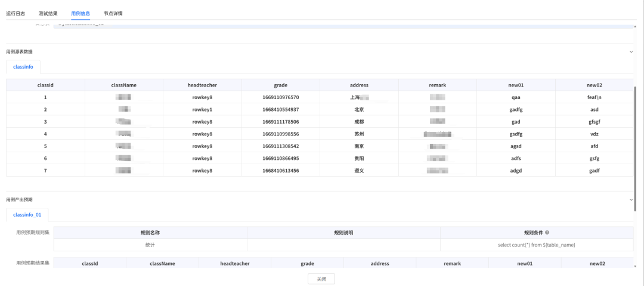Click the new01 cell qaa

(x=516, y=97)
